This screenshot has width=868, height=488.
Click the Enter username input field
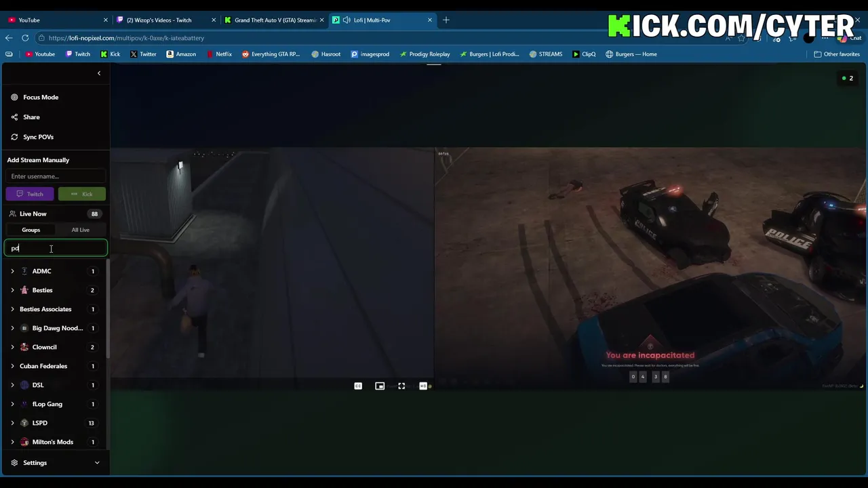[x=56, y=176]
